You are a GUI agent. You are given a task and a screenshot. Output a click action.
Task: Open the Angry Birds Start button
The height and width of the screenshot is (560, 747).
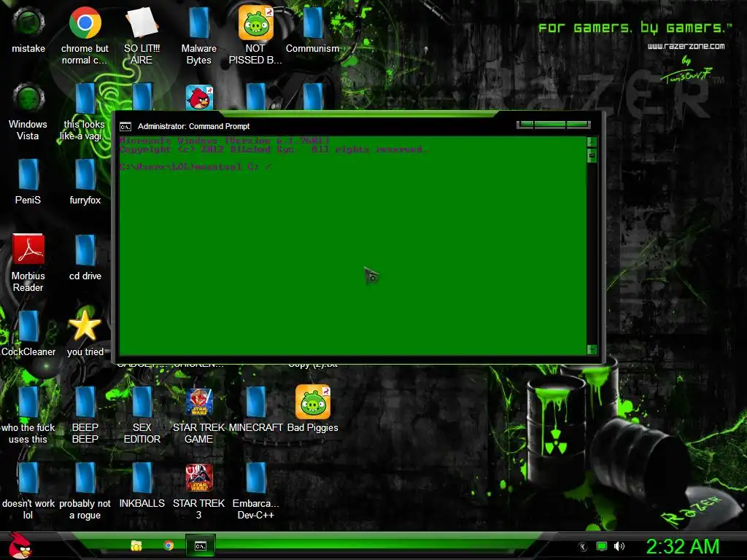(20, 545)
